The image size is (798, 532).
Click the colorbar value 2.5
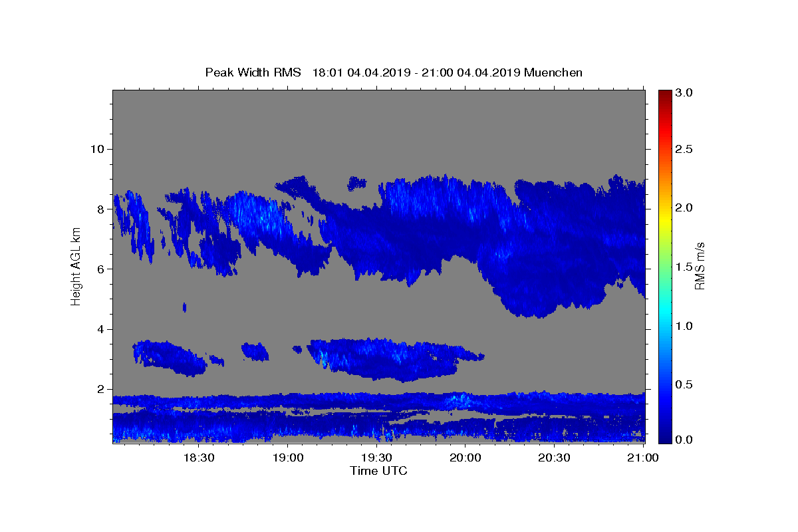(x=685, y=149)
